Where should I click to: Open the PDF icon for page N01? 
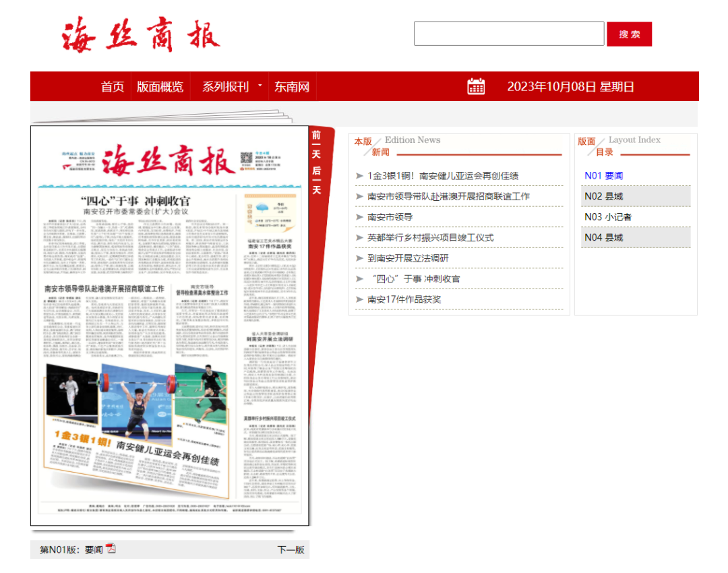click(111, 549)
